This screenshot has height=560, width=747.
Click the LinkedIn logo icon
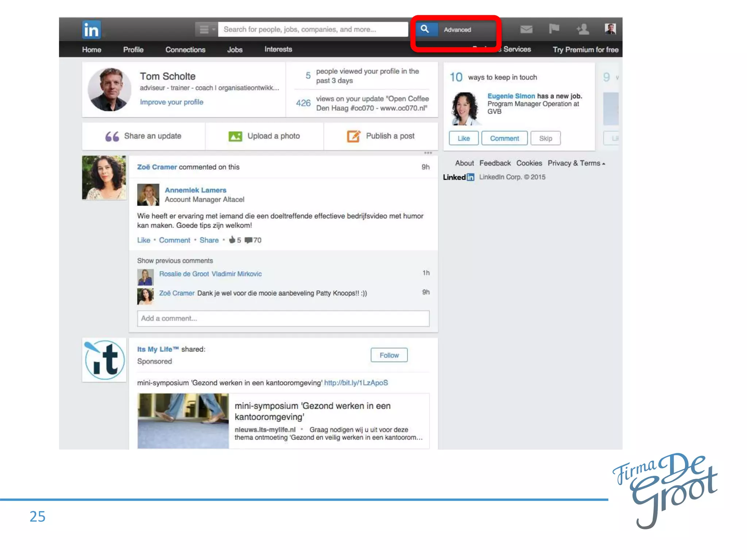[x=91, y=30]
